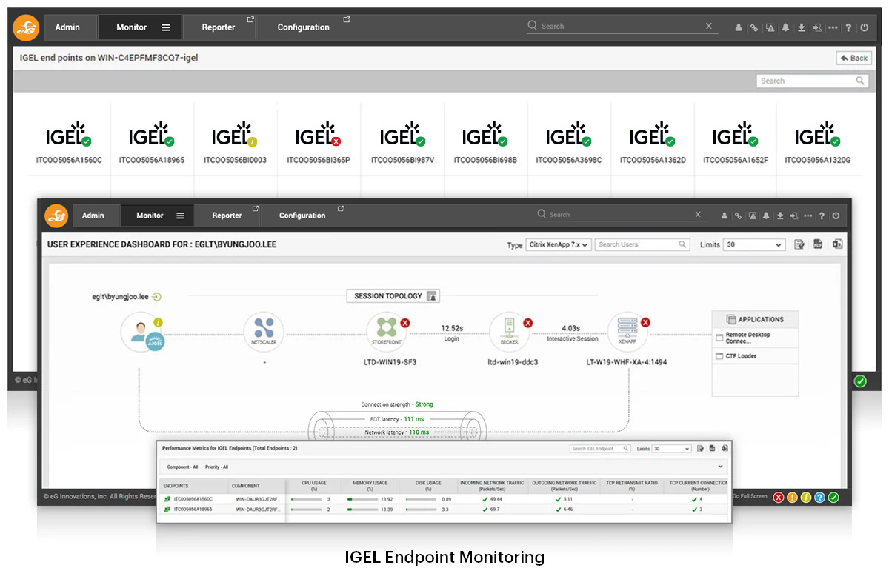
Task: Open more options ellipsis in IGEL end points window
Action: (833, 27)
